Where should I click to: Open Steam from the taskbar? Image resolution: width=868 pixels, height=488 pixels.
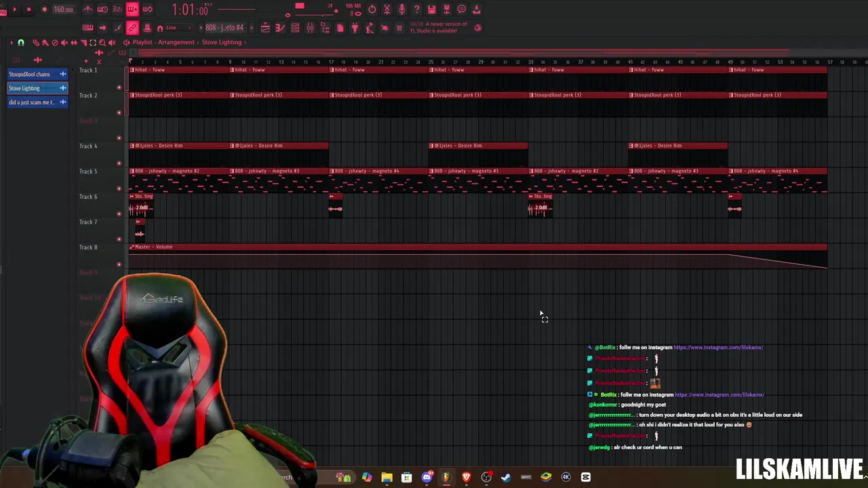click(x=506, y=477)
